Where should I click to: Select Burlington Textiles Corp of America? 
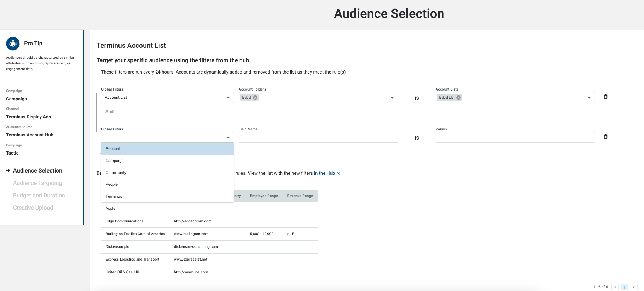pos(135,234)
